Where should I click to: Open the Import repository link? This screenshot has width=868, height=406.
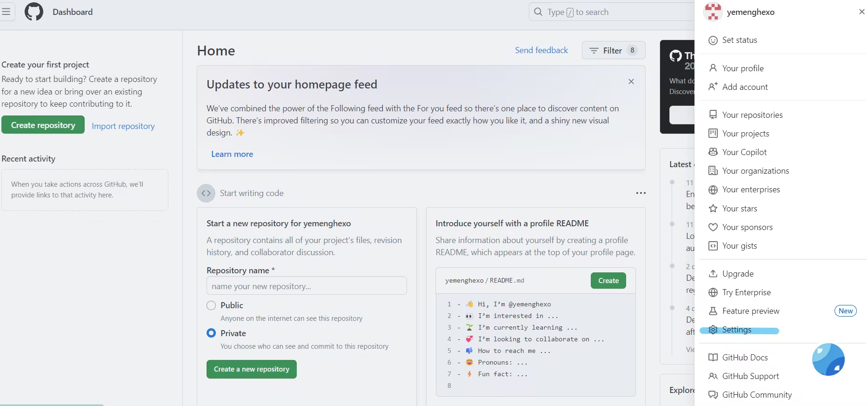[x=123, y=126]
